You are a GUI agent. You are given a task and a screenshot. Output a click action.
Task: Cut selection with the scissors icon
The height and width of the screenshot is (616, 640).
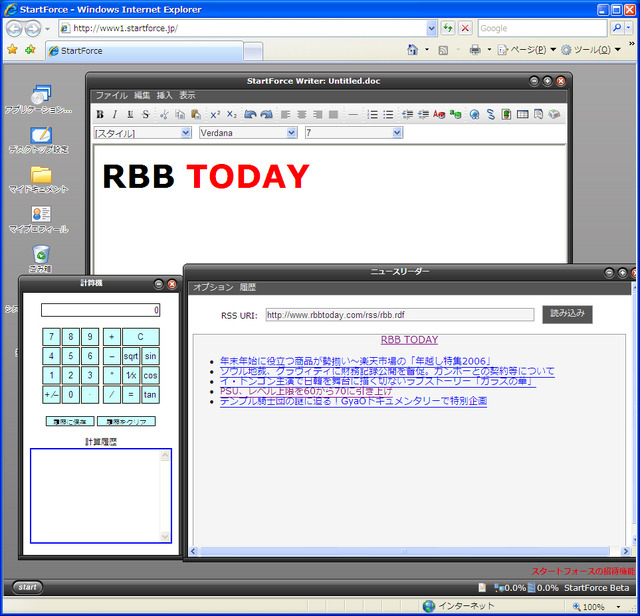pos(164,115)
